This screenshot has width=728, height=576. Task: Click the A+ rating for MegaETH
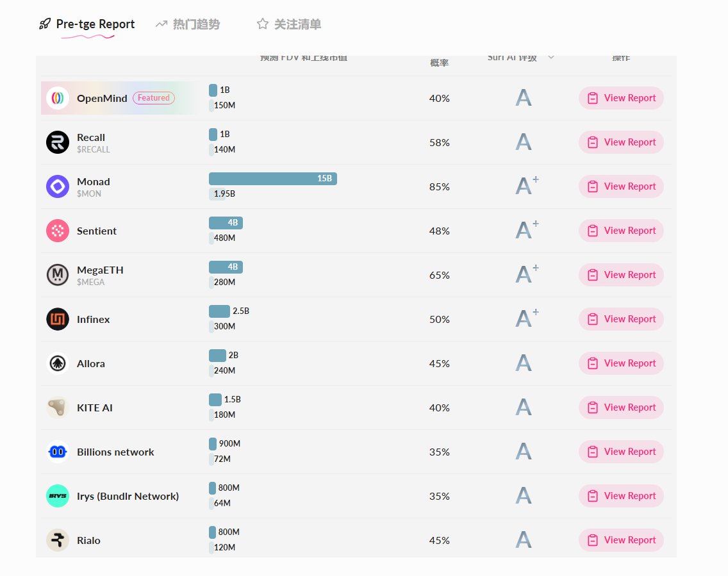(x=527, y=275)
